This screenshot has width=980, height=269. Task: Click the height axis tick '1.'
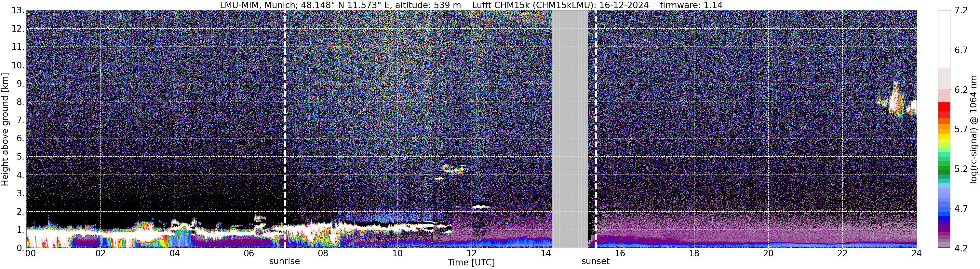point(20,230)
